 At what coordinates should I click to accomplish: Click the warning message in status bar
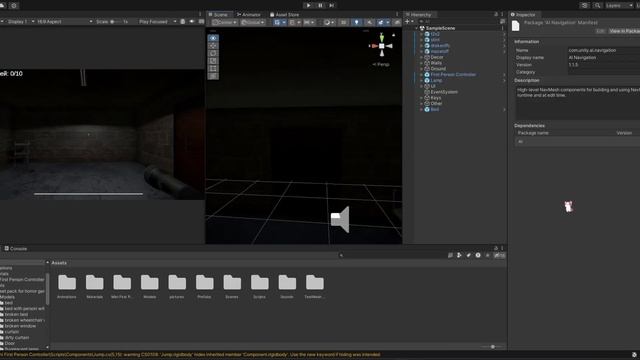click(x=190, y=355)
